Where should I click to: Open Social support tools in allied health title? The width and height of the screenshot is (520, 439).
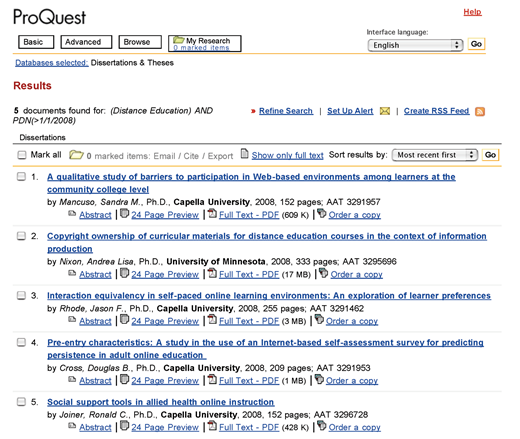[161, 402]
